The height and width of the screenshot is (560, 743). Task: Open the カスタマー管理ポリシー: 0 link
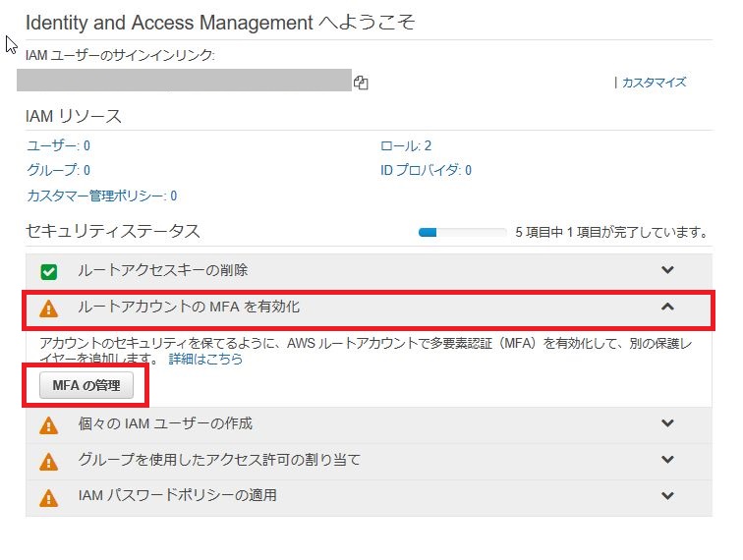pyautogui.click(x=102, y=196)
